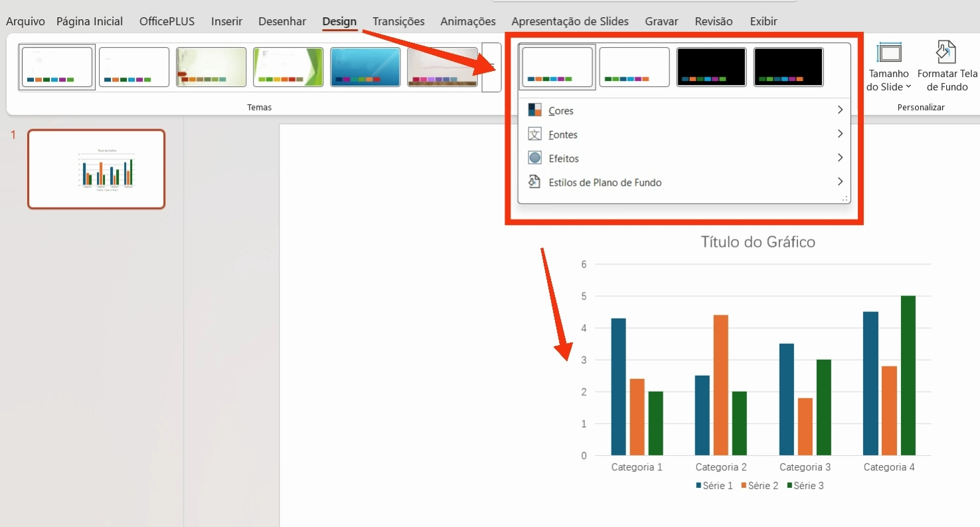Expand the Efeitos submenu chevron
The height and width of the screenshot is (527, 980).
coord(840,158)
